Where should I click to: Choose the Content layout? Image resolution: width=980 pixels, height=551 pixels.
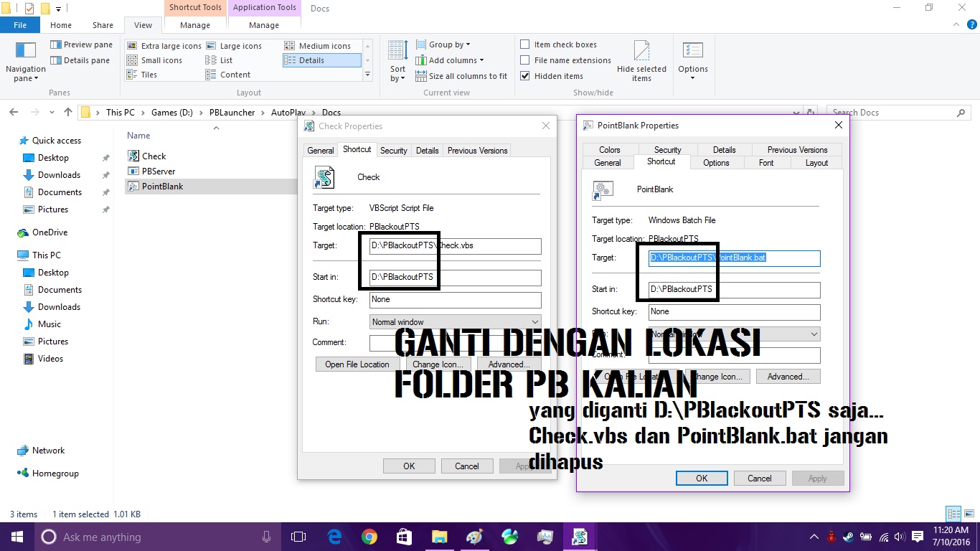pyautogui.click(x=228, y=75)
